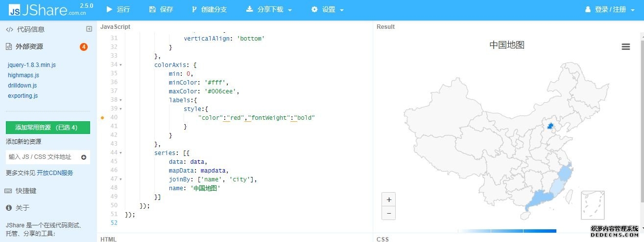
Task: Click the warning marker on line 40
Action: pyautogui.click(x=102, y=118)
